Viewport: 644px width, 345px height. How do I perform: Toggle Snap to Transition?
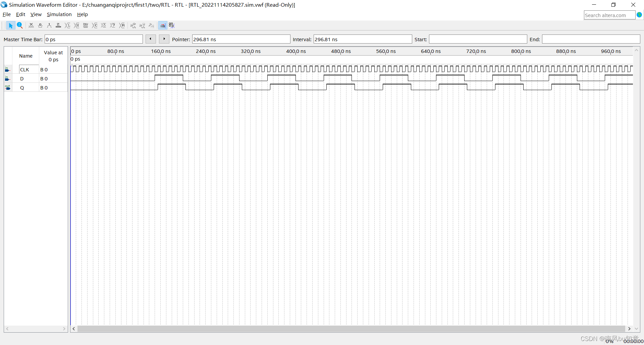[163, 25]
